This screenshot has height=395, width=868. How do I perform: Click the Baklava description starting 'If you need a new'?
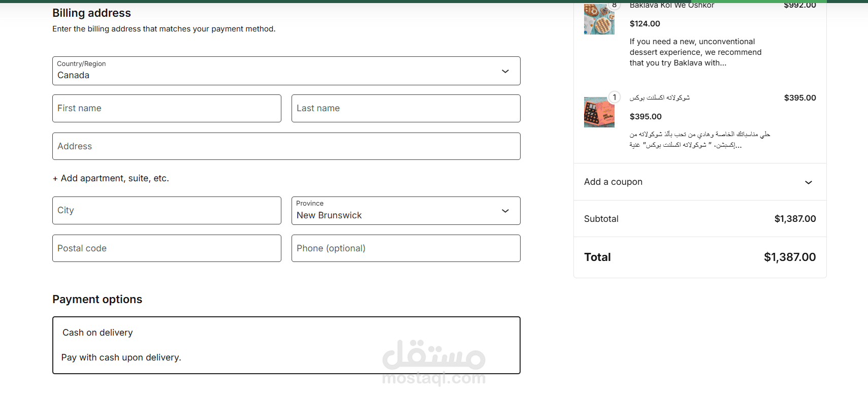(x=696, y=52)
